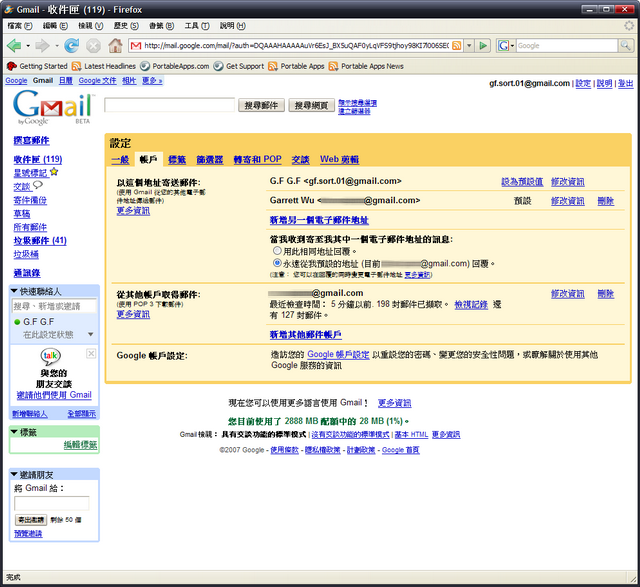Click the Search the Web button

point(311,105)
